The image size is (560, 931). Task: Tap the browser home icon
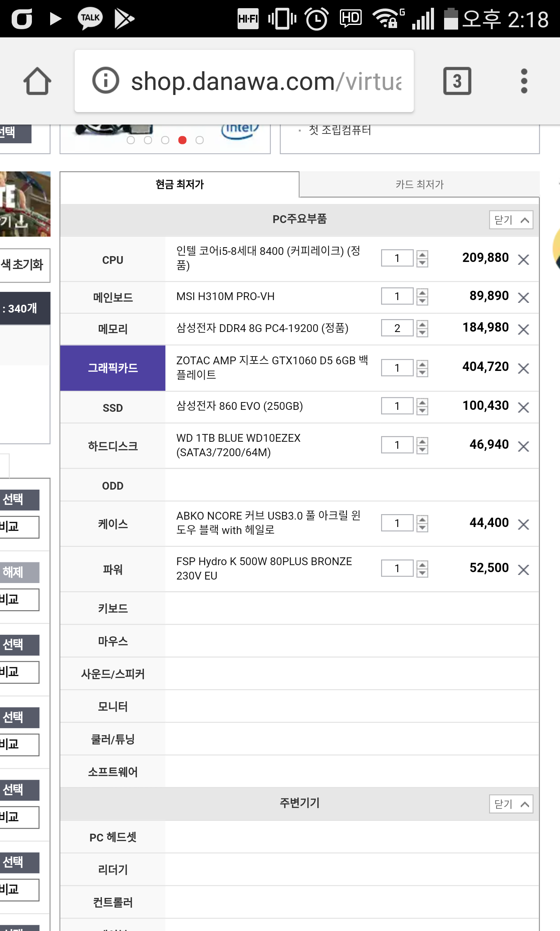click(x=37, y=81)
